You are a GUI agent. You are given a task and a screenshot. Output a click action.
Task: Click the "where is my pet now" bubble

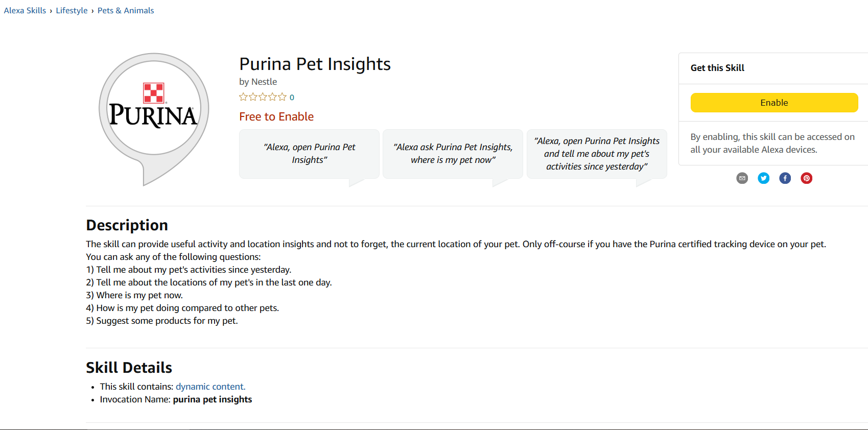453,153
